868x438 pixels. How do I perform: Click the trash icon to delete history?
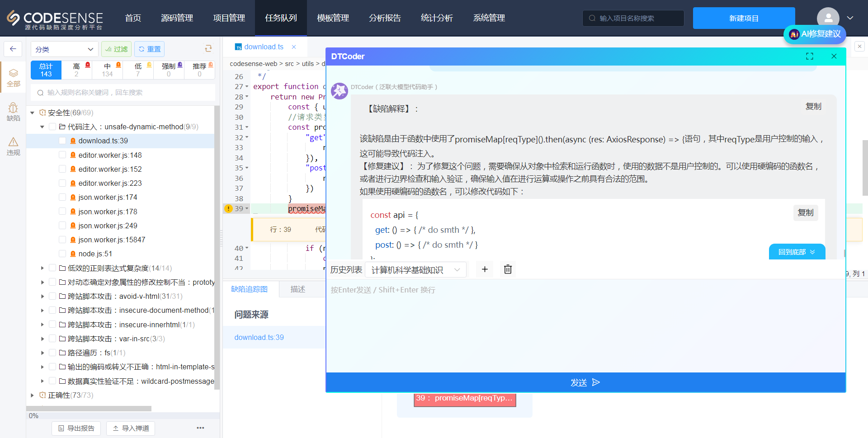508,269
